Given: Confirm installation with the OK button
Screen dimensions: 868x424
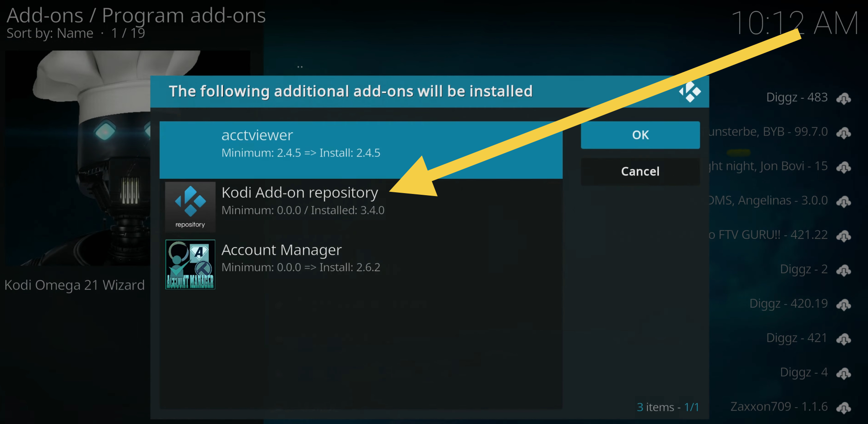Looking at the screenshot, I should tap(640, 135).
